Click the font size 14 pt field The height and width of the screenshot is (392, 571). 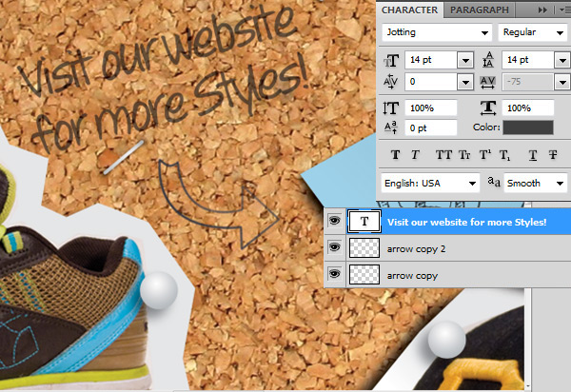(x=431, y=60)
